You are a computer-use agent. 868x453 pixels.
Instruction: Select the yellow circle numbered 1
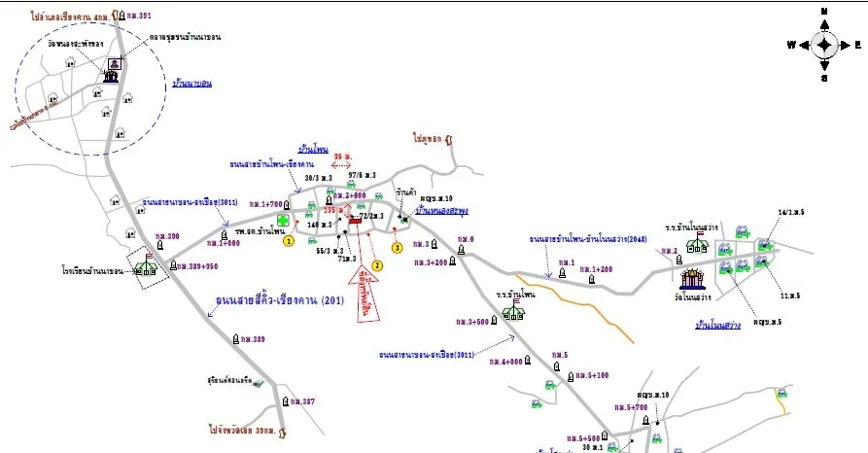point(289,241)
